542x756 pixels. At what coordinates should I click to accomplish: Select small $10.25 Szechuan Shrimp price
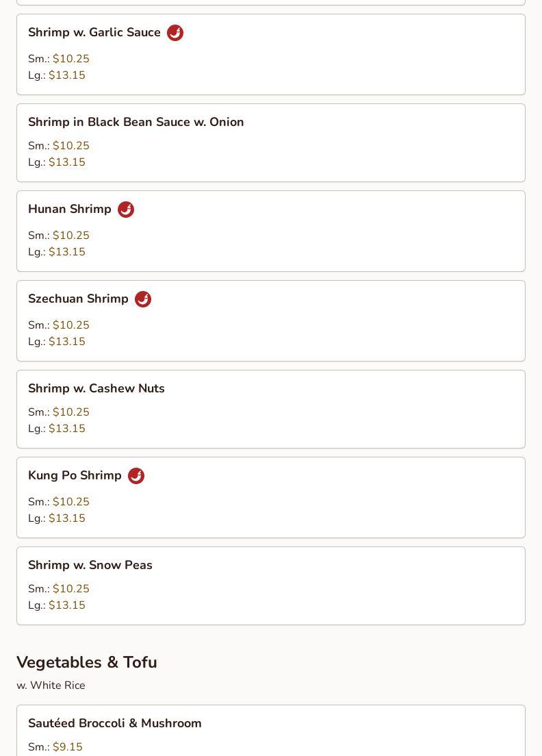71,325
